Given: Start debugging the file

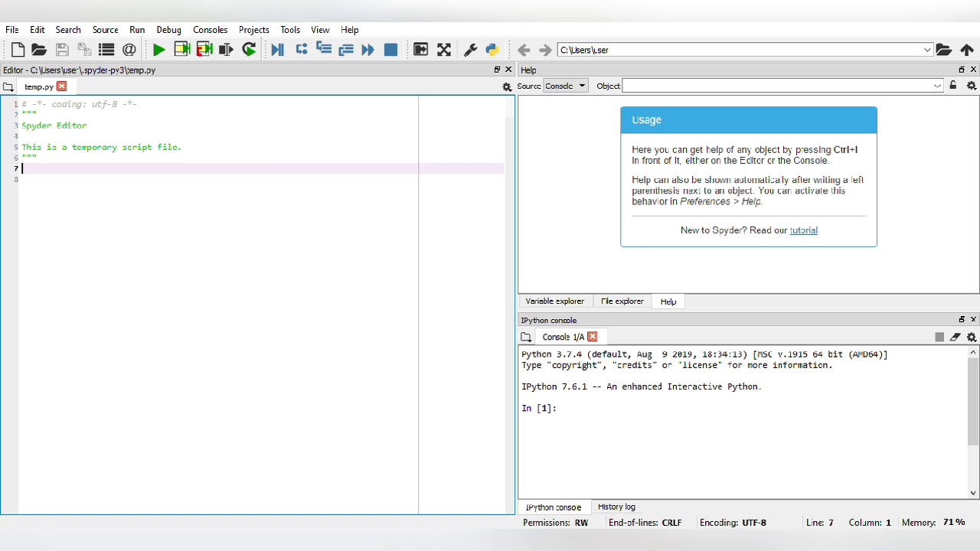Looking at the screenshot, I should [277, 50].
